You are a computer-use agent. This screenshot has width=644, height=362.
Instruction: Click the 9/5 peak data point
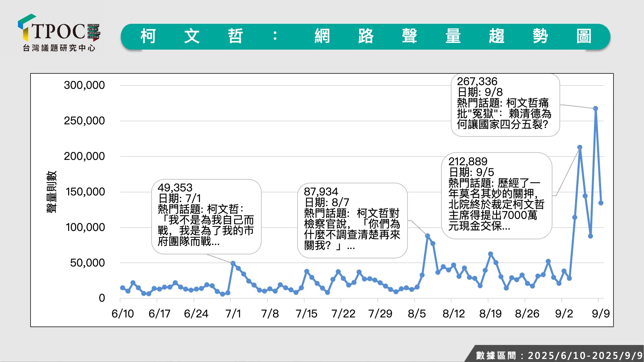[580, 147]
